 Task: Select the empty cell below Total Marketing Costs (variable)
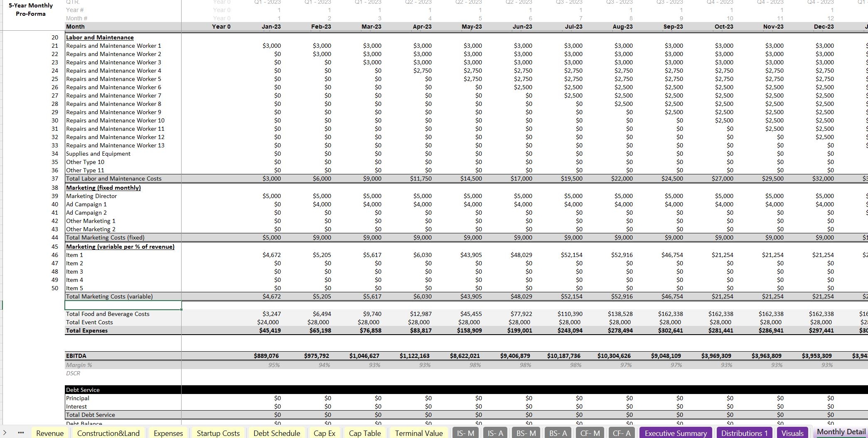tap(123, 305)
